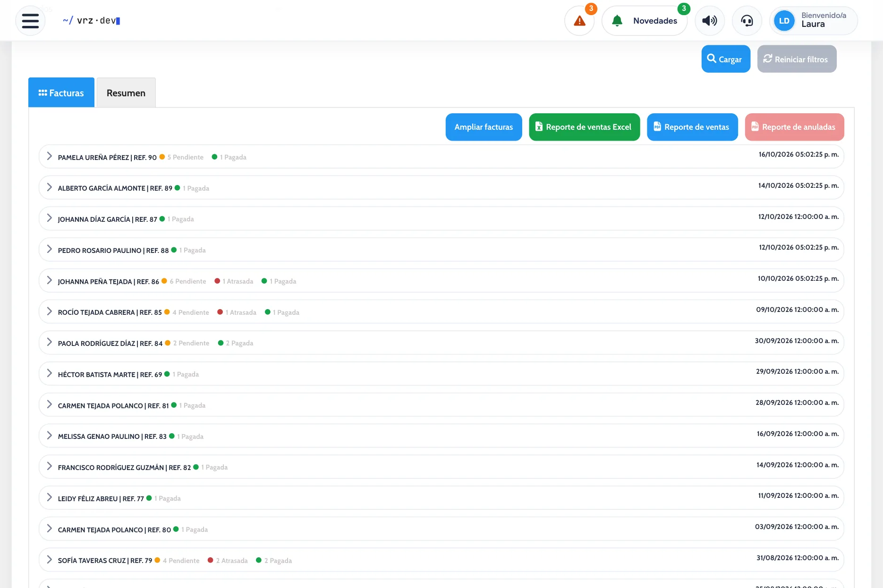Viewport: 883px width, 588px height.
Task: Expand Rocío Tejada Cabrera REF. 85 row
Action: coord(441,312)
